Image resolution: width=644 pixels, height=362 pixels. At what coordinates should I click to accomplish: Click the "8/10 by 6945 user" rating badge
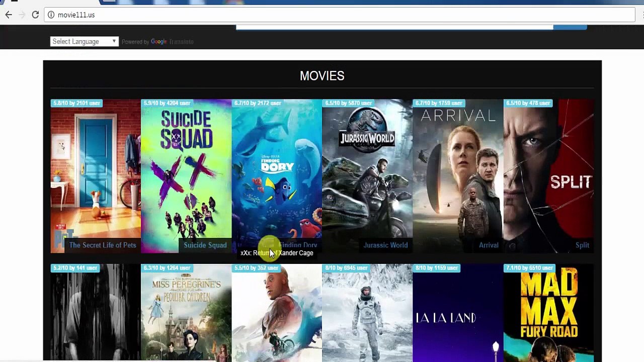click(347, 268)
